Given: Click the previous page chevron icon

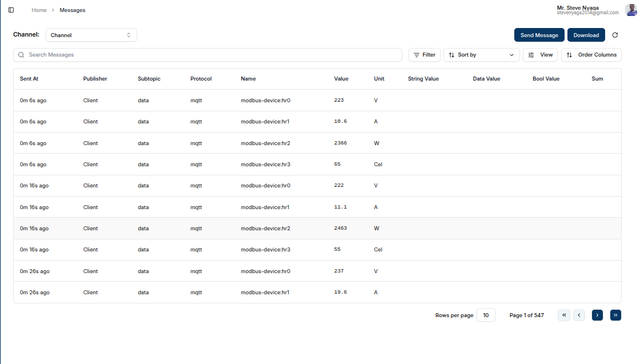Looking at the screenshot, I should coord(579,315).
